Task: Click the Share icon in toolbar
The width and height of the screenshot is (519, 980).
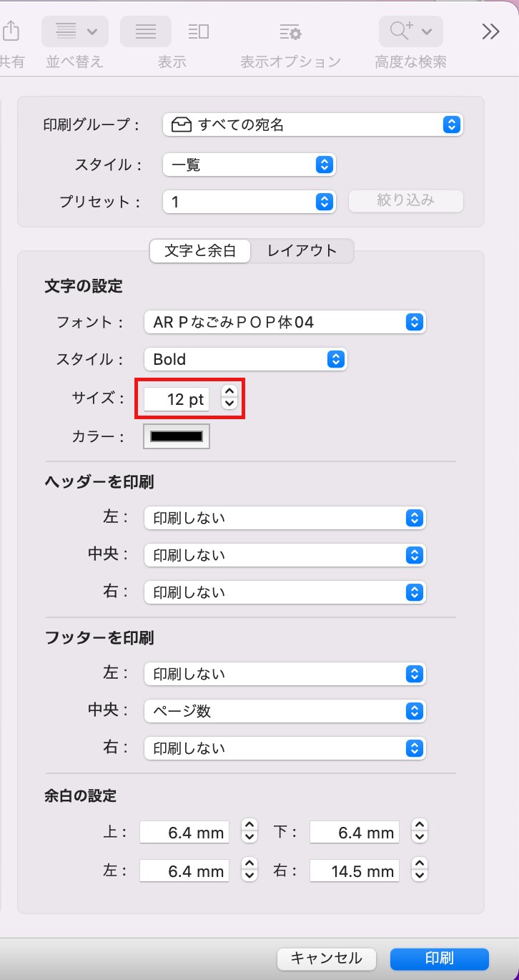Action: 10,31
